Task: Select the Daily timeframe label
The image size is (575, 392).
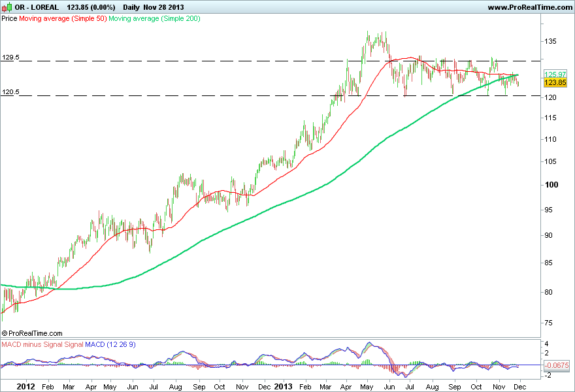Action: click(x=131, y=7)
